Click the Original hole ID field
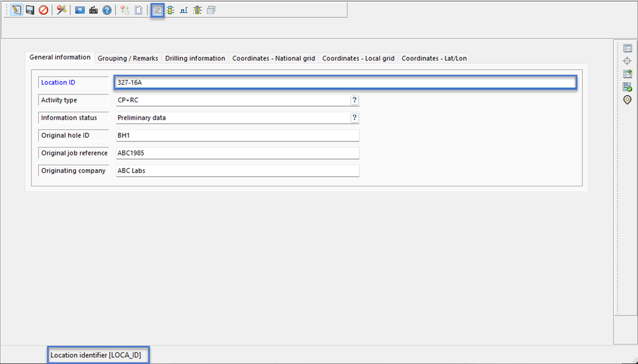 [x=237, y=136]
